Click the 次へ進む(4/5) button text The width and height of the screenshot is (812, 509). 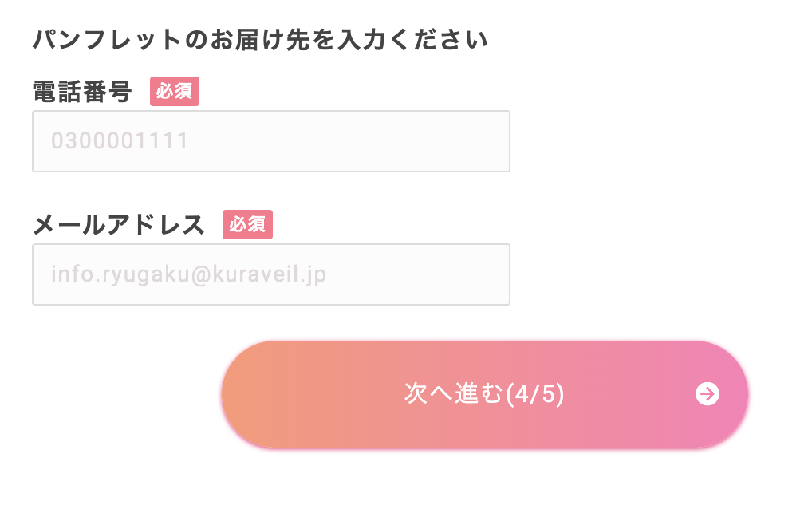click(485, 394)
